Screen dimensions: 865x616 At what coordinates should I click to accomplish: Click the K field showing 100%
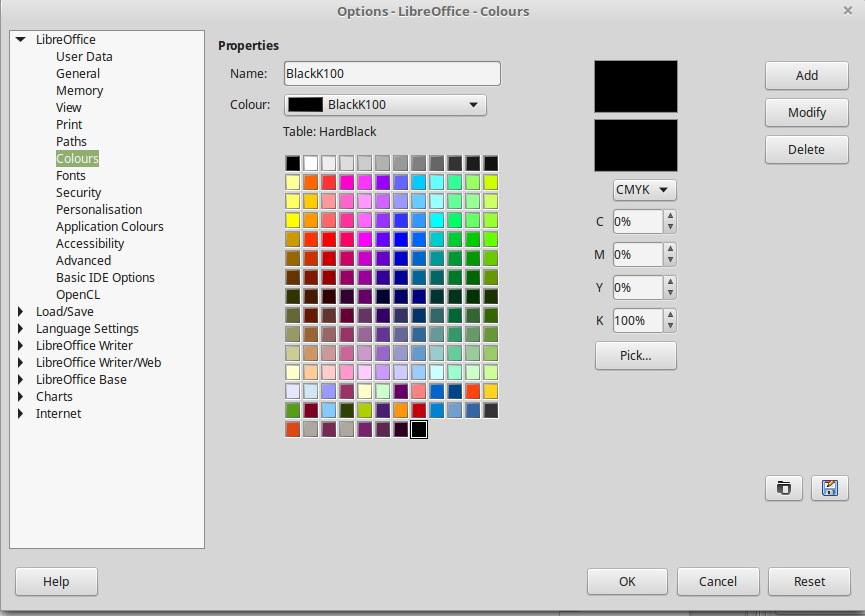pos(638,321)
